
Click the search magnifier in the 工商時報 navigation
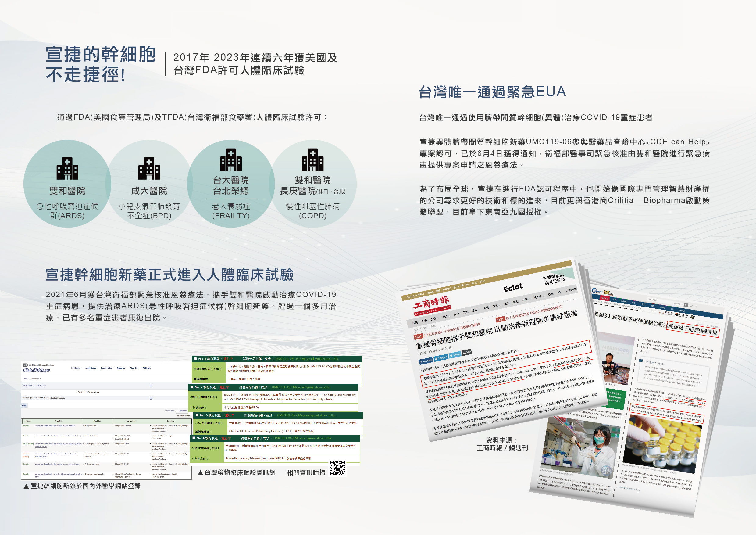point(559,293)
